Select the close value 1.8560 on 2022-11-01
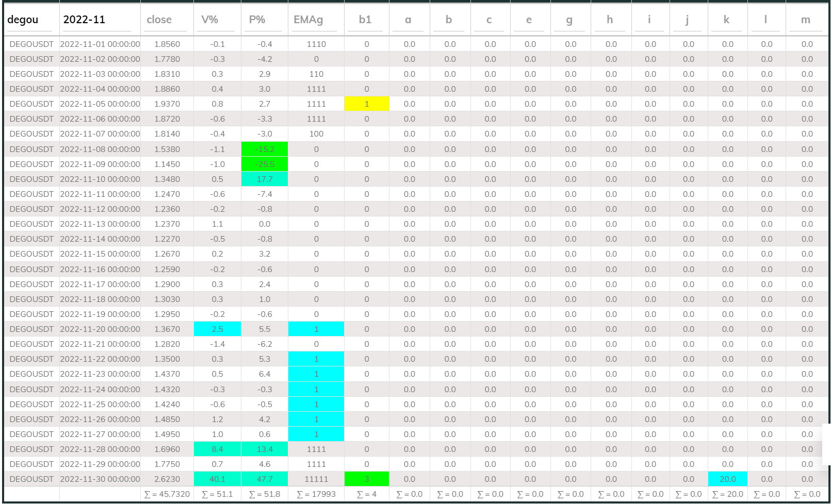Screen dimensions: 831x504 167,44
